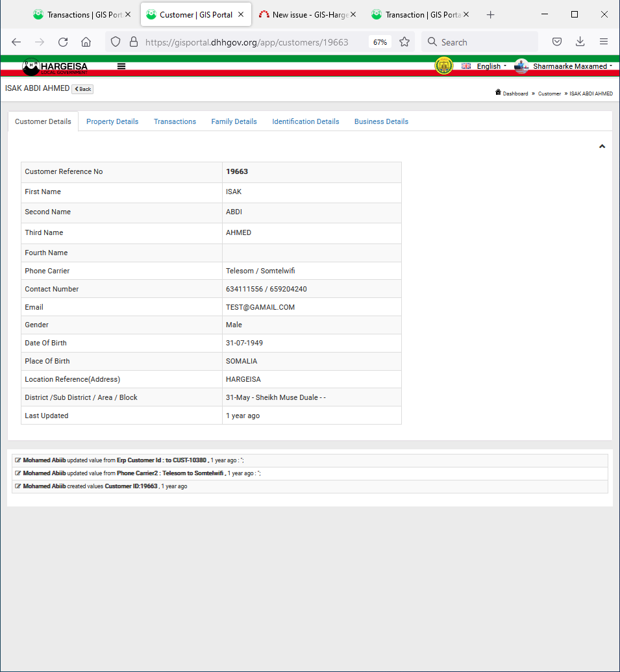620x672 pixels.
Task: Click edit icon beside Phone Carrier2 log
Action: coord(18,473)
